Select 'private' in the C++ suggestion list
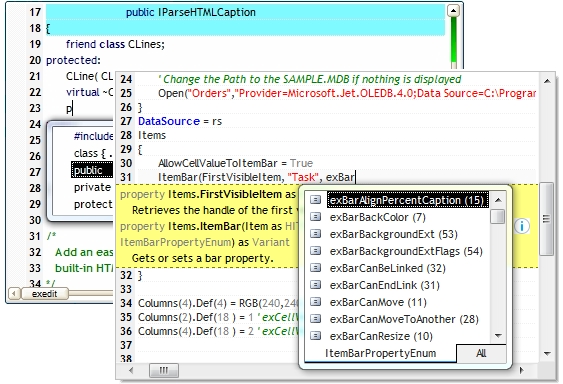The image size is (563, 384). tap(92, 187)
